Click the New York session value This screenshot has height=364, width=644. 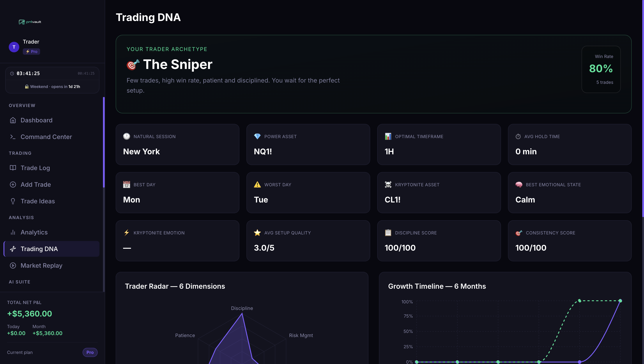click(141, 151)
